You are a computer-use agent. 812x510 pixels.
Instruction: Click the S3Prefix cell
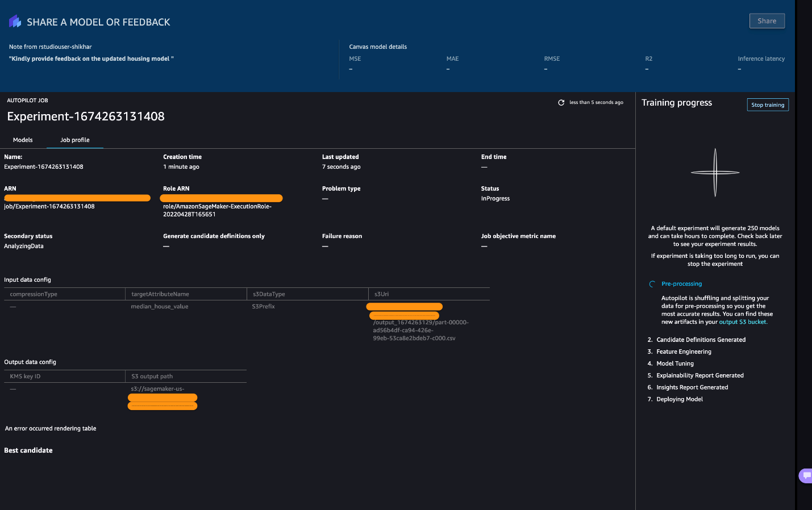(264, 307)
